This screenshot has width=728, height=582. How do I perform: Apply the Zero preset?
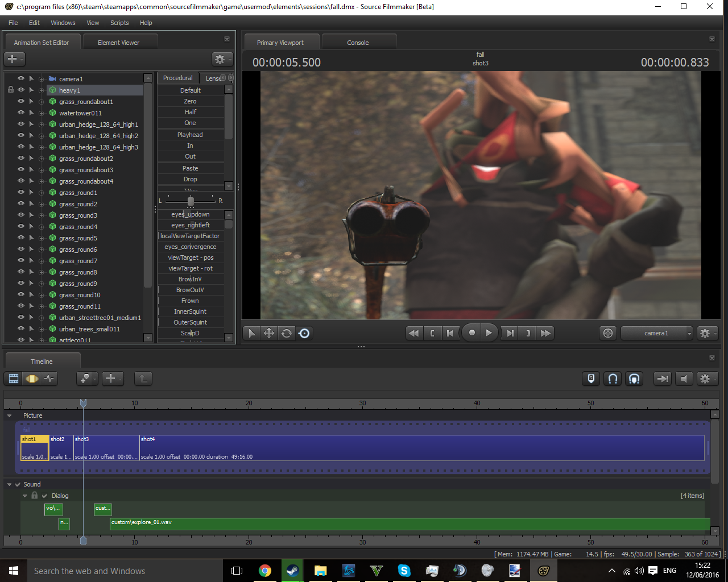[191, 101]
